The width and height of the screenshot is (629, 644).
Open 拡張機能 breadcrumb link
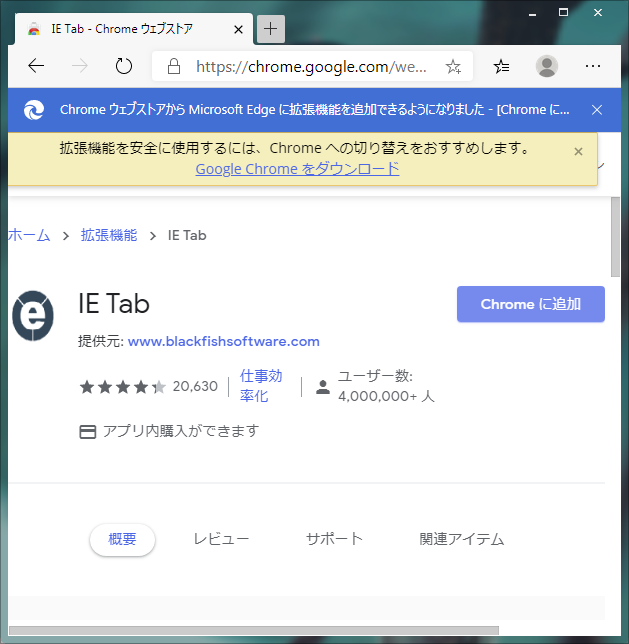coord(109,235)
